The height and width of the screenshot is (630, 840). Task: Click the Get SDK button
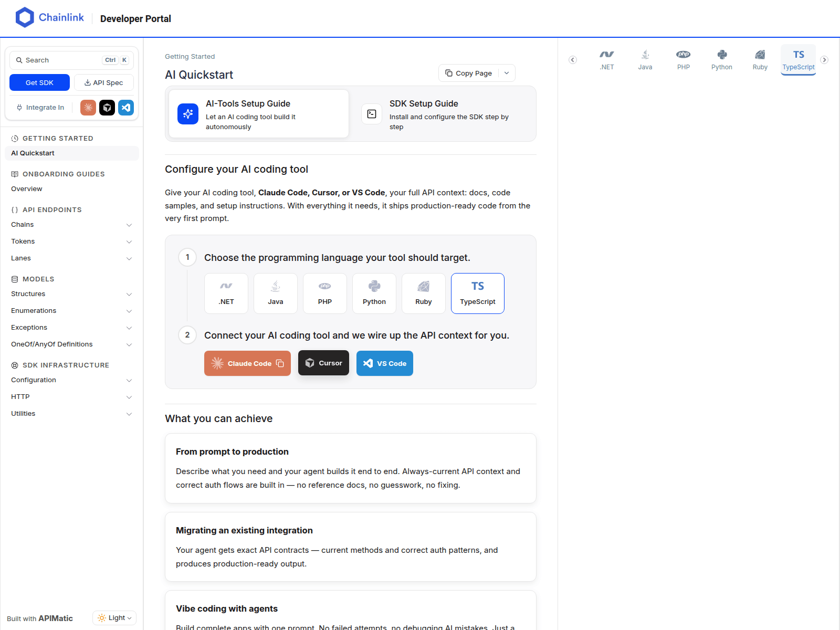point(39,82)
